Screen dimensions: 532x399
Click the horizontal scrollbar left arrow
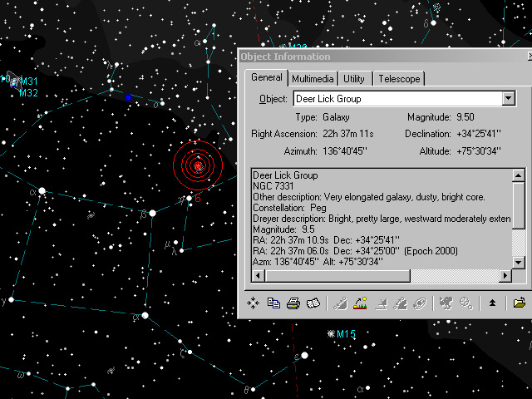pos(259,275)
